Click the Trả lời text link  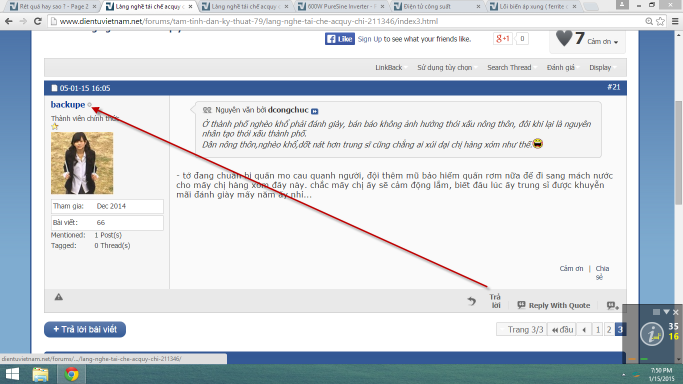coord(495,301)
